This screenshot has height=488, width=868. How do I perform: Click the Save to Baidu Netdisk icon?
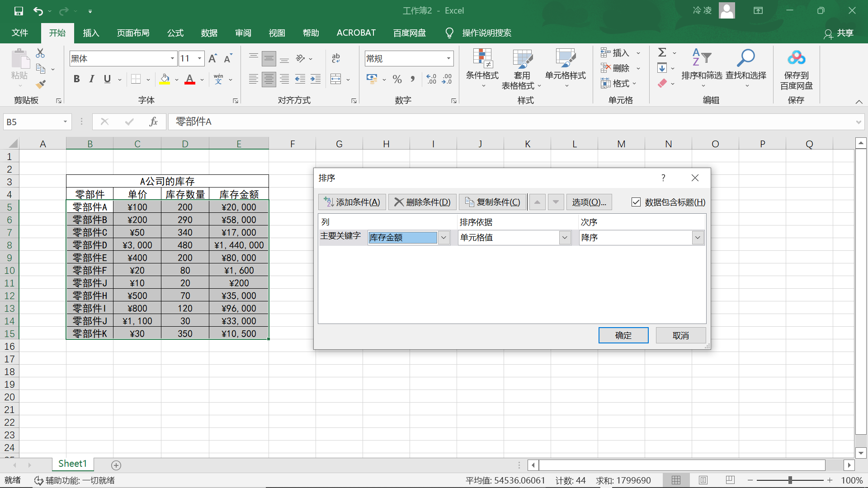[x=796, y=58]
